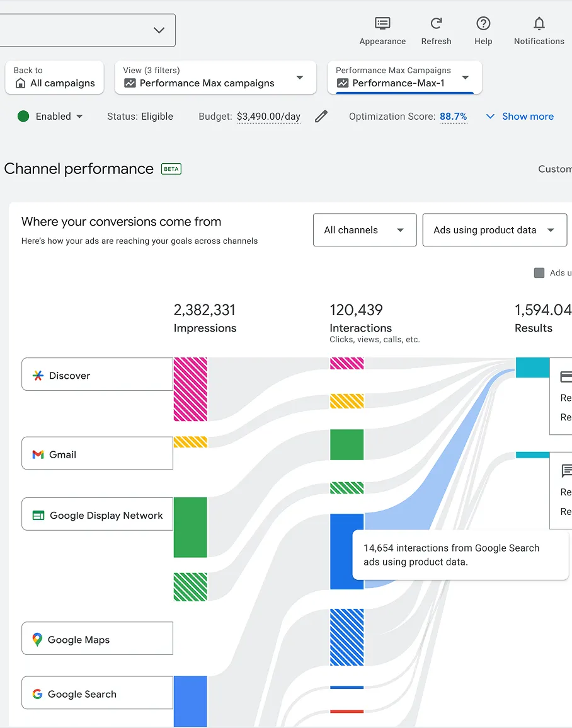Image resolution: width=572 pixels, height=728 pixels.
Task: Open the Appearance settings icon
Action: click(382, 23)
